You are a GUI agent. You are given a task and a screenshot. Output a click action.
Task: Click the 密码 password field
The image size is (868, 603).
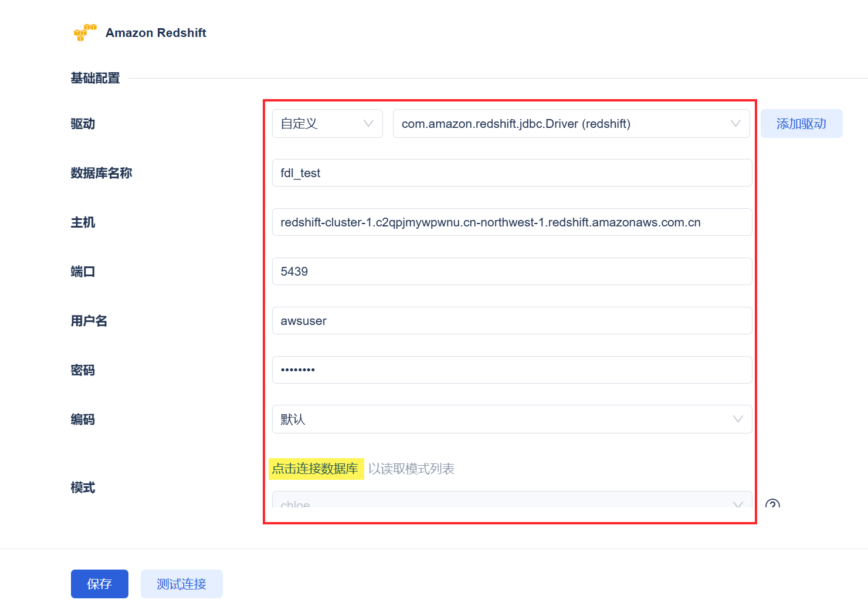[512, 370]
